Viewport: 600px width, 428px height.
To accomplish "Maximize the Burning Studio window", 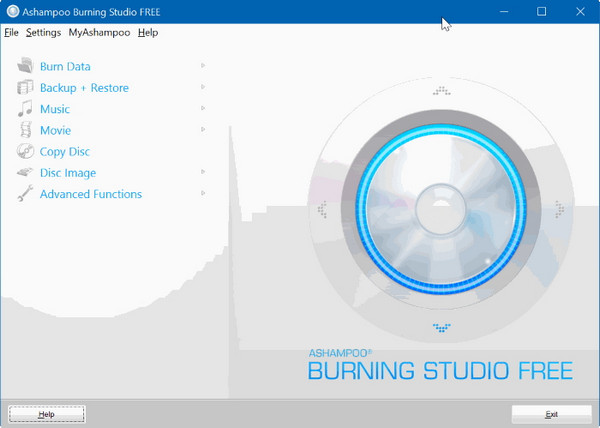I will pos(541,11).
